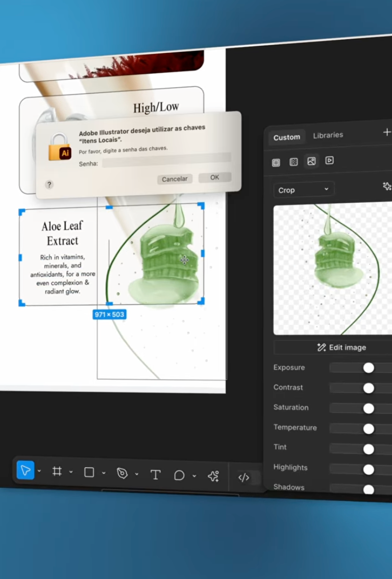The height and width of the screenshot is (579, 392).
Task: Choose the pattern fill type icon
Action: click(293, 162)
